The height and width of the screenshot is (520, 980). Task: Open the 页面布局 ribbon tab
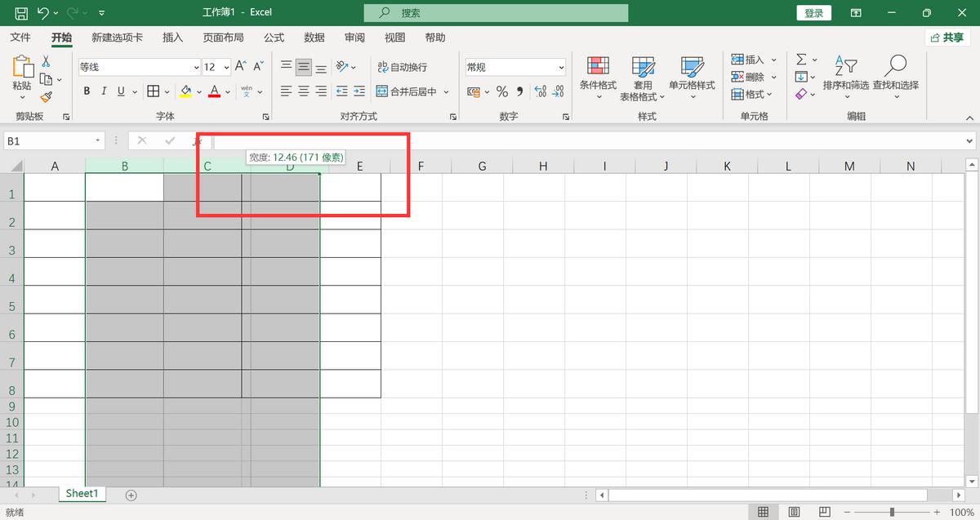click(x=223, y=38)
